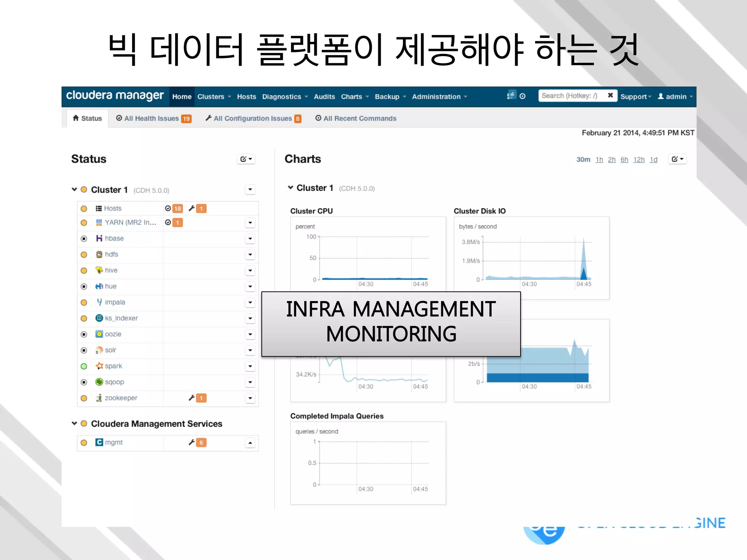Image resolution: width=747 pixels, height=560 pixels.
Task: Open the parcel notification icon with badge 4
Action: pos(511,95)
